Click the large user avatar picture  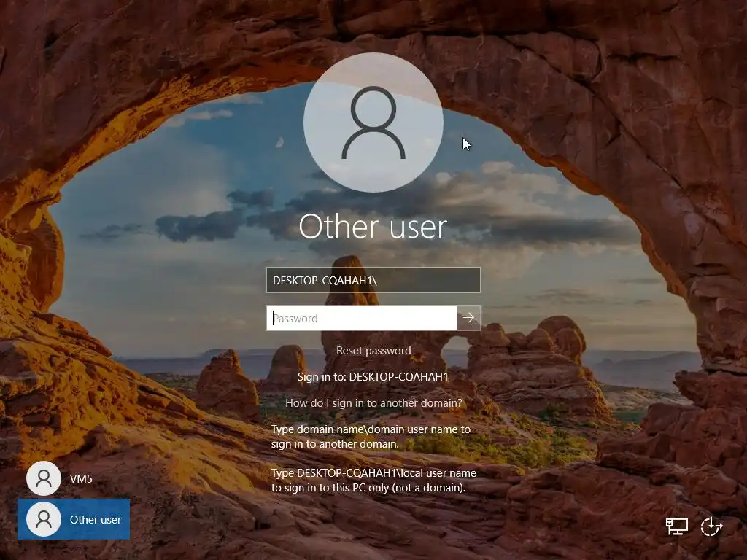373,122
